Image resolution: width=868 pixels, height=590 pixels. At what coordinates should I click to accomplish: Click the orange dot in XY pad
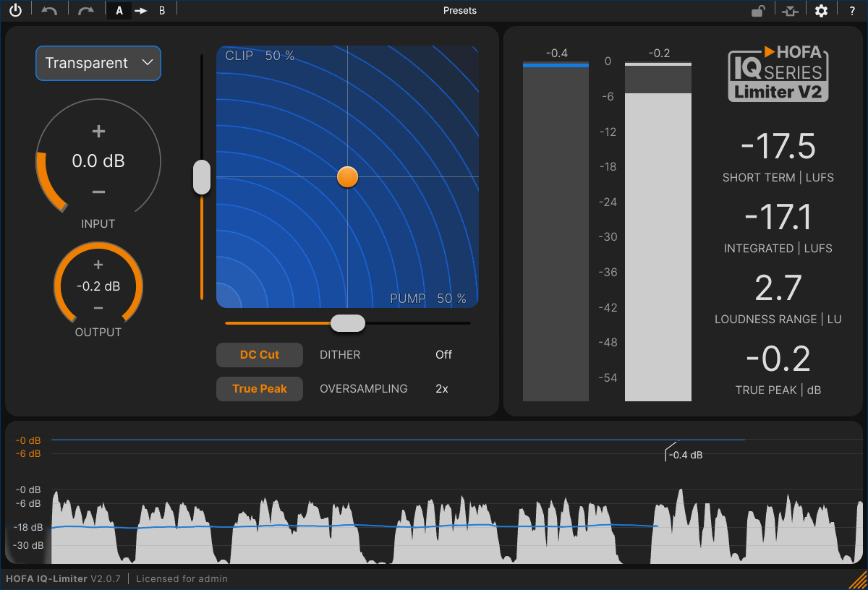pos(348,176)
